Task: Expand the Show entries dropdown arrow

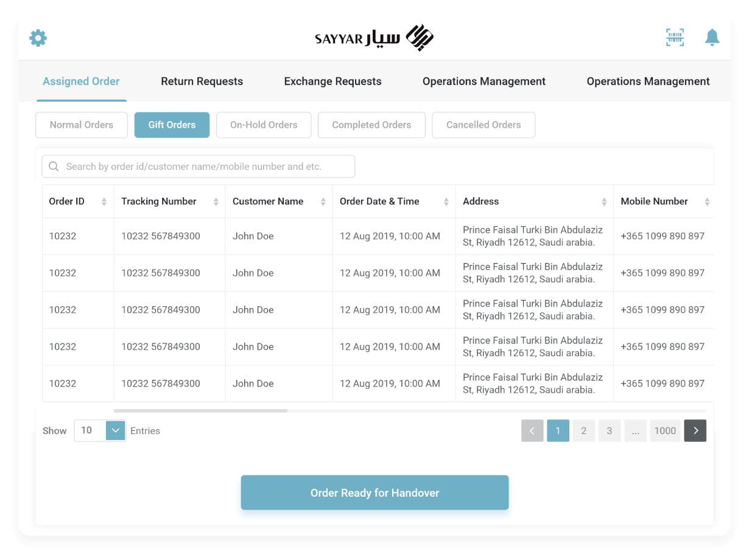Action: coord(116,430)
